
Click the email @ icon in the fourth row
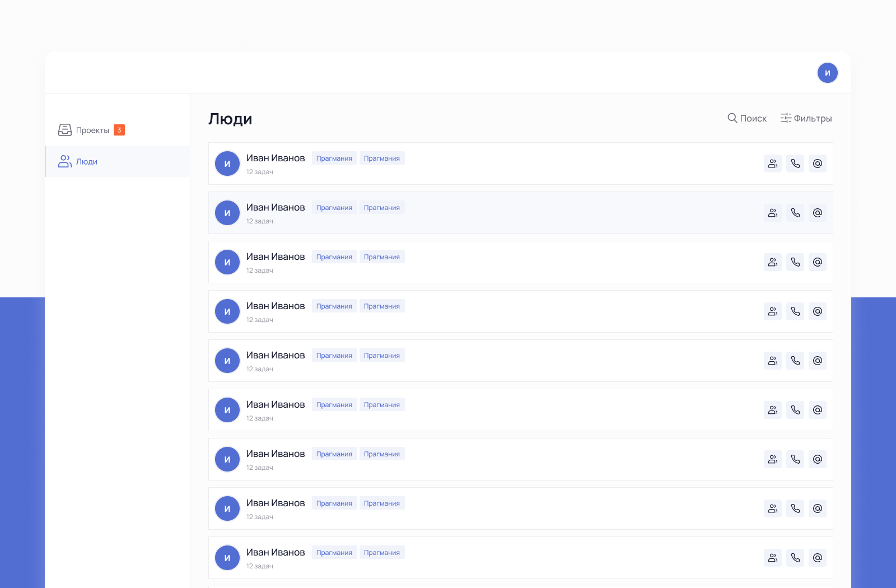[818, 311]
